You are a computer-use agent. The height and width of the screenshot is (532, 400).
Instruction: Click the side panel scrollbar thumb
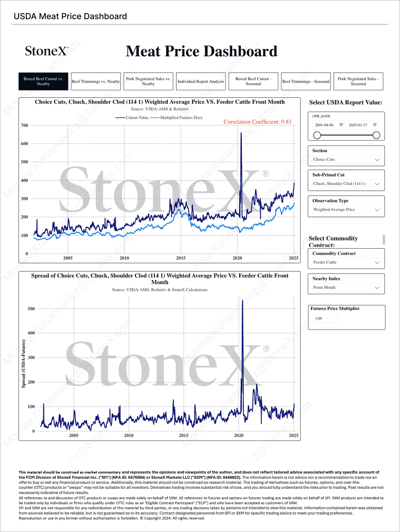pos(384,240)
